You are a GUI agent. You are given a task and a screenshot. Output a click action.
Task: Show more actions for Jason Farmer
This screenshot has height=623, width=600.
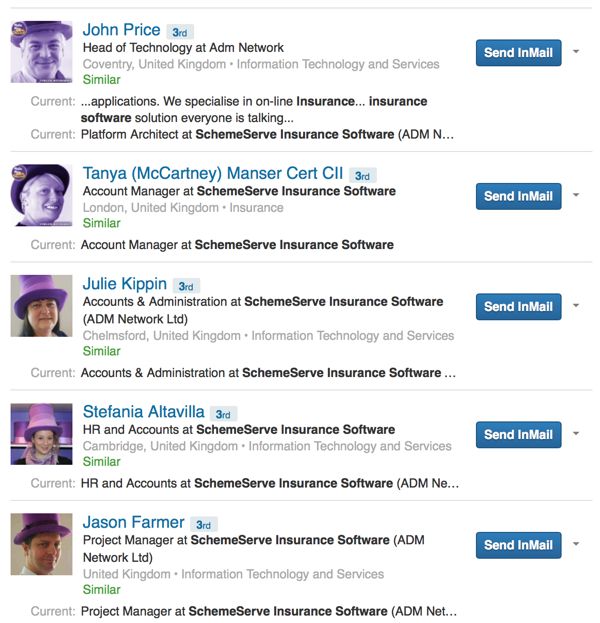[x=576, y=545]
